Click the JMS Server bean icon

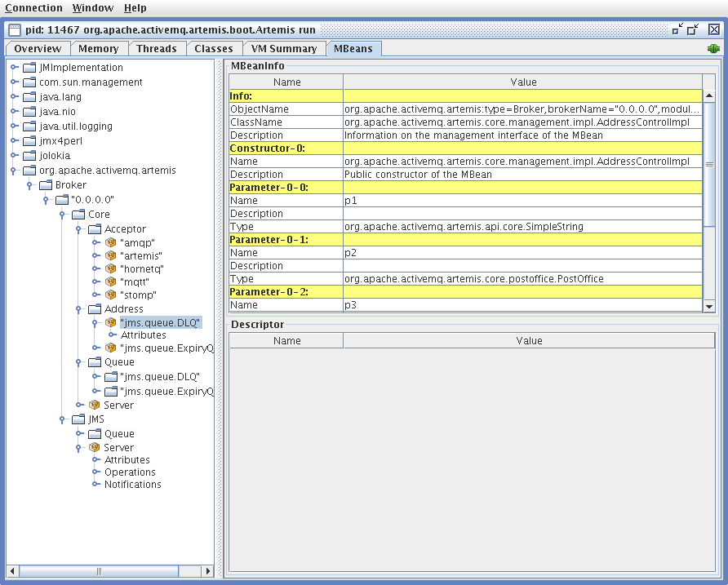[x=95, y=448]
